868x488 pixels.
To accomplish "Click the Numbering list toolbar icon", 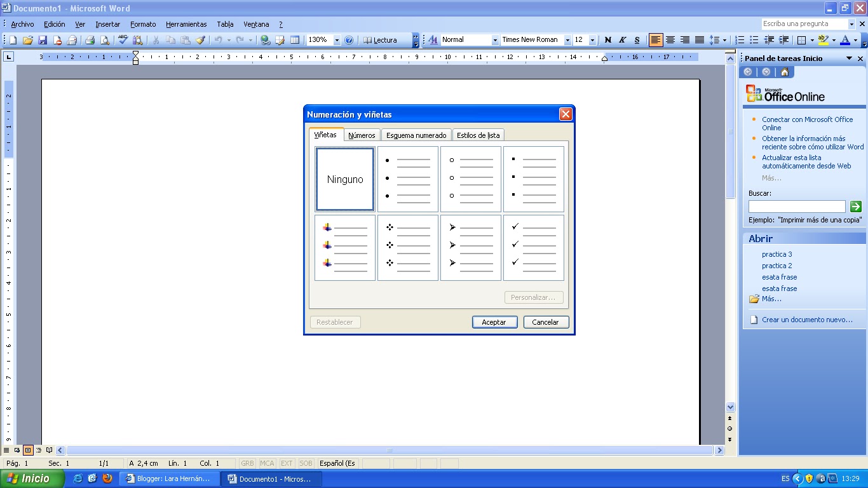I will (x=740, y=40).
